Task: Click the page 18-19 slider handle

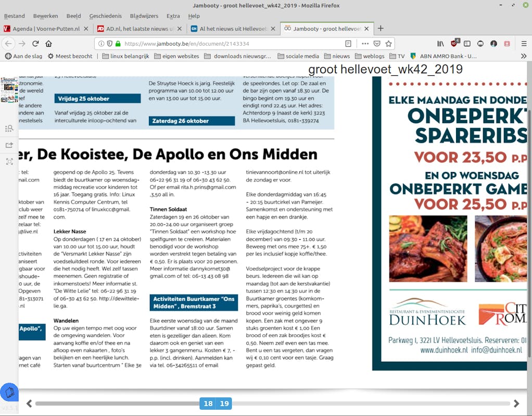Action: click(216, 404)
